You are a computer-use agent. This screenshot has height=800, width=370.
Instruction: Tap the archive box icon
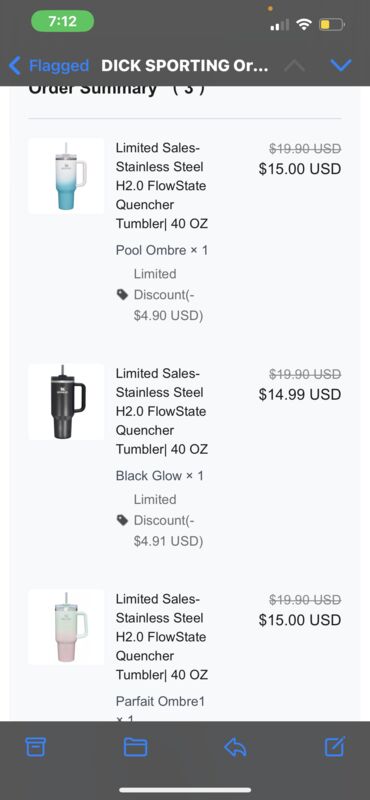pos(36,747)
